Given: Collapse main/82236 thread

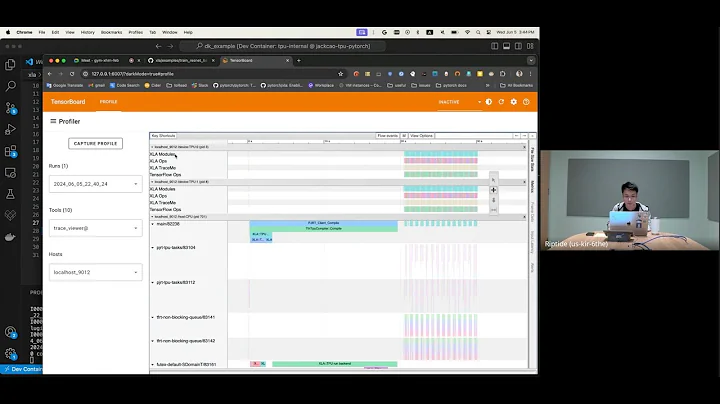Looking at the screenshot, I should point(153,224).
